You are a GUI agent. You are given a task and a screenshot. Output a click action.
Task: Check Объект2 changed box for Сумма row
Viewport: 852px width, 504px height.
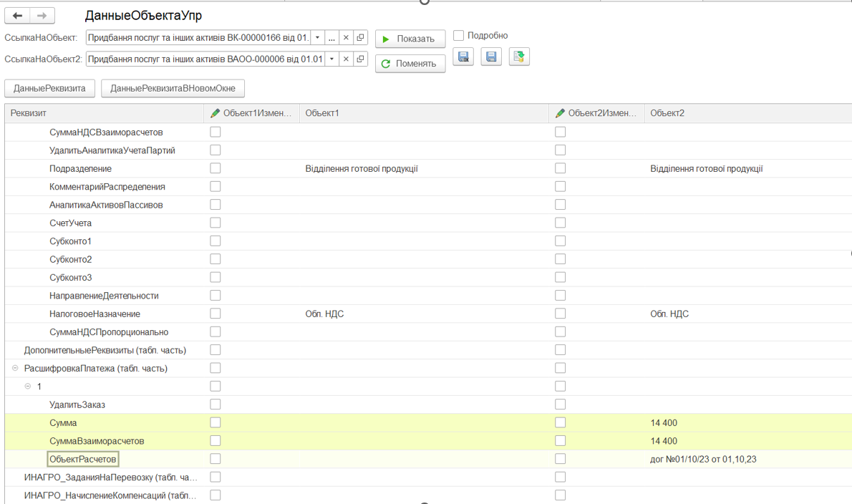point(560,422)
